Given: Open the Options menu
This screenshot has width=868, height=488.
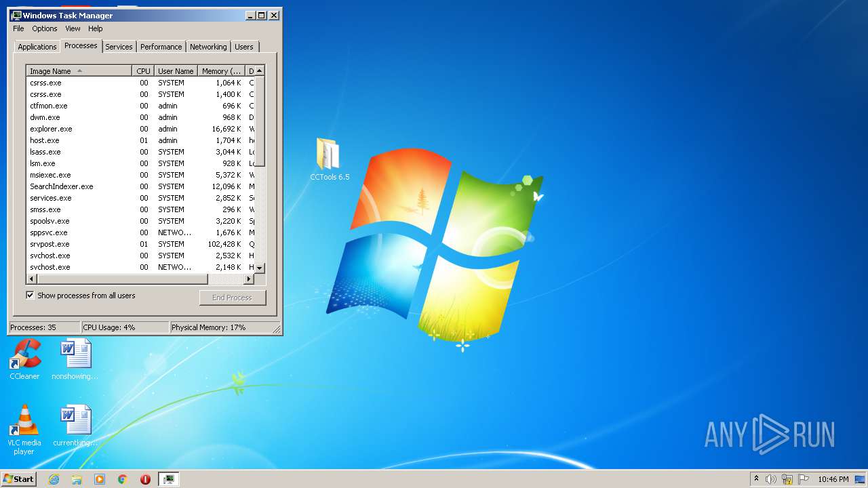Looking at the screenshot, I should 45,28.
